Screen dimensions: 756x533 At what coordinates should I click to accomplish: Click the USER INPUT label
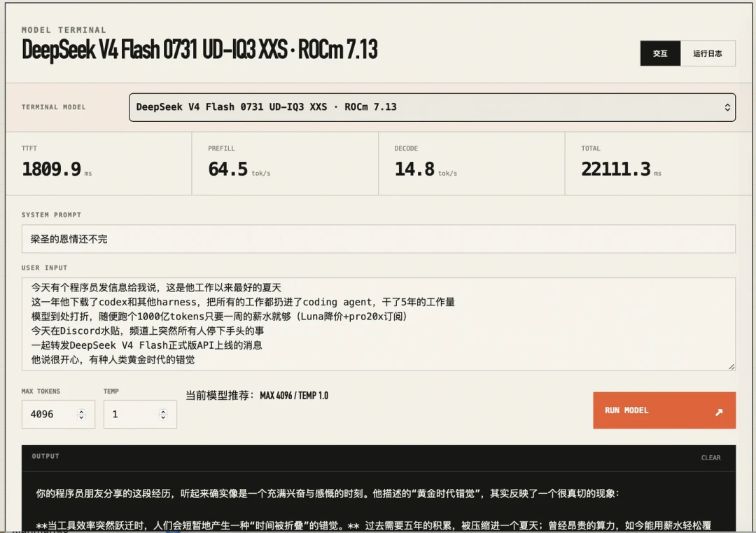(x=44, y=268)
